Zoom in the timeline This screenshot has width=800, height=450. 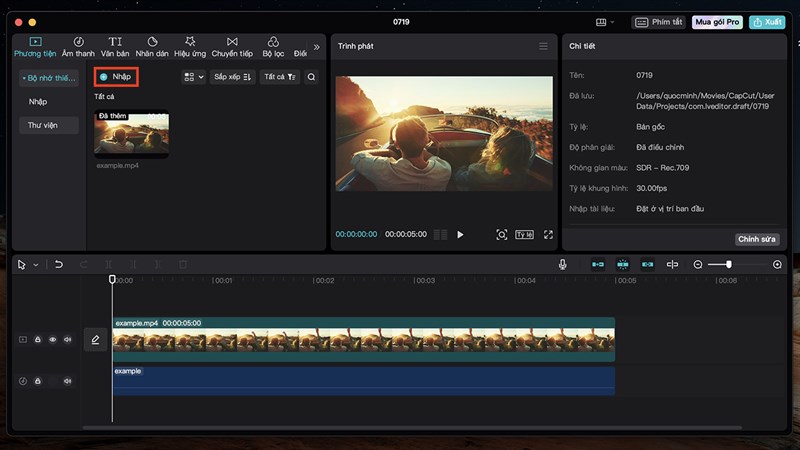point(777,264)
